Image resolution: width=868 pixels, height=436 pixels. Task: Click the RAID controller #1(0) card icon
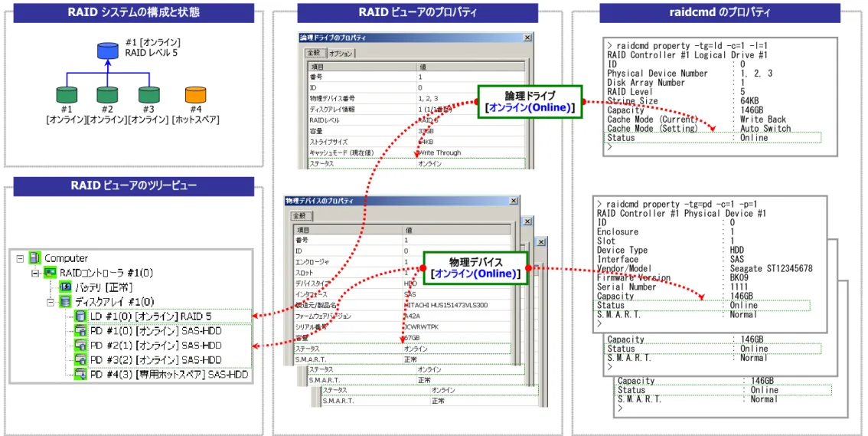click(51, 273)
